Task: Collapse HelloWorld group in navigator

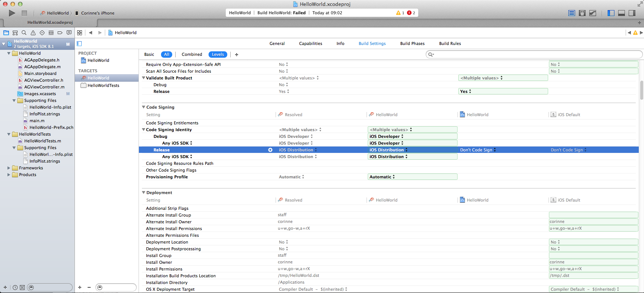Action: click(x=9, y=53)
